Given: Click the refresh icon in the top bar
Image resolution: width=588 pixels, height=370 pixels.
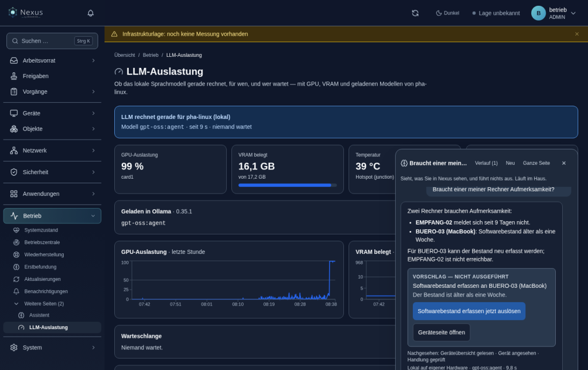Looking at the screenshot, I should (x=415, y=13).
